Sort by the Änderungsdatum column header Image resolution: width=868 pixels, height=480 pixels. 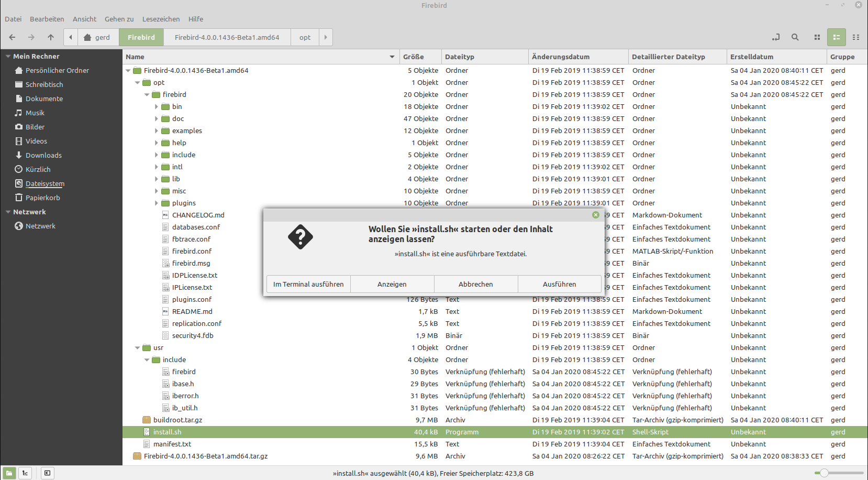pos(561,57)
